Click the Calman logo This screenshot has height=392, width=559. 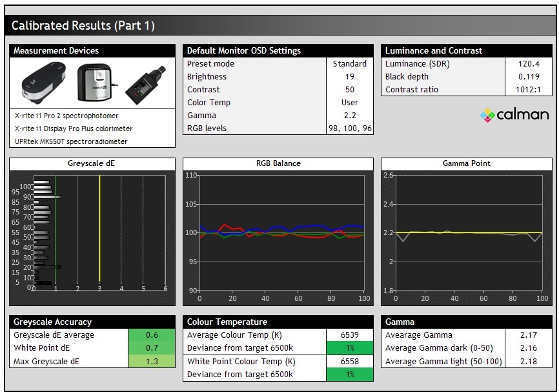tap(514, 115)
